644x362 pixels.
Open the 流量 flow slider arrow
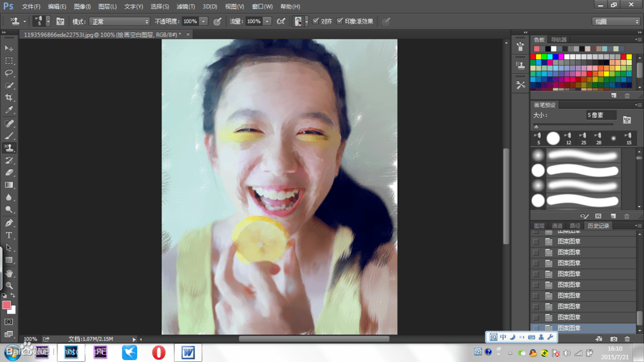[x=267, y=21]
